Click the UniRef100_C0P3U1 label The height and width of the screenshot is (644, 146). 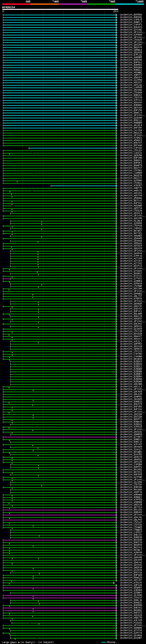tap(131, 148)
